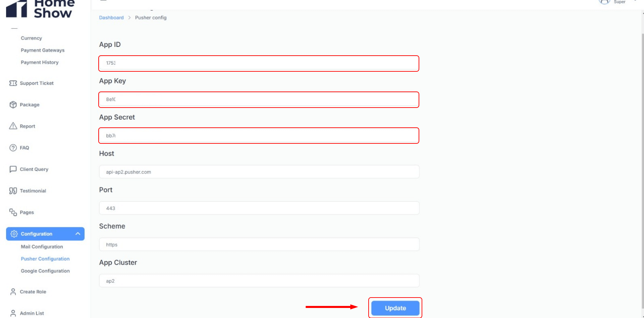
Task: Click the Client Query chat icon
Action: click(x=13, y=169)
